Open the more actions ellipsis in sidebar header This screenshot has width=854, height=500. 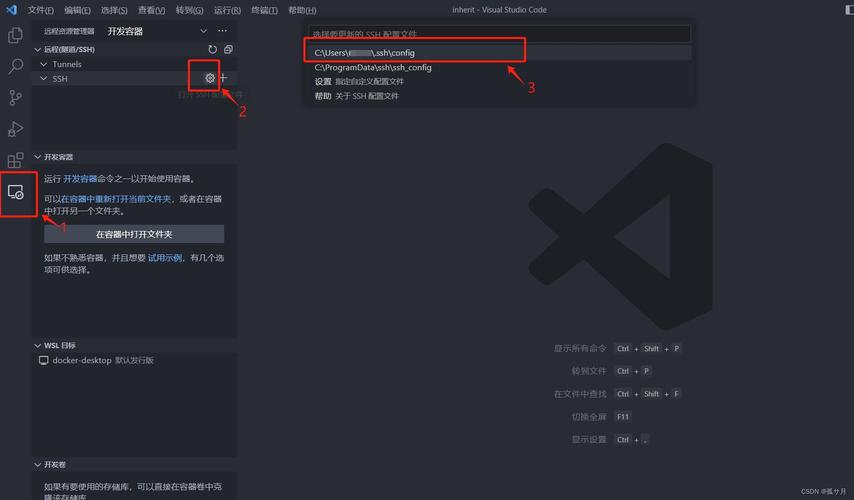[222, 31]
